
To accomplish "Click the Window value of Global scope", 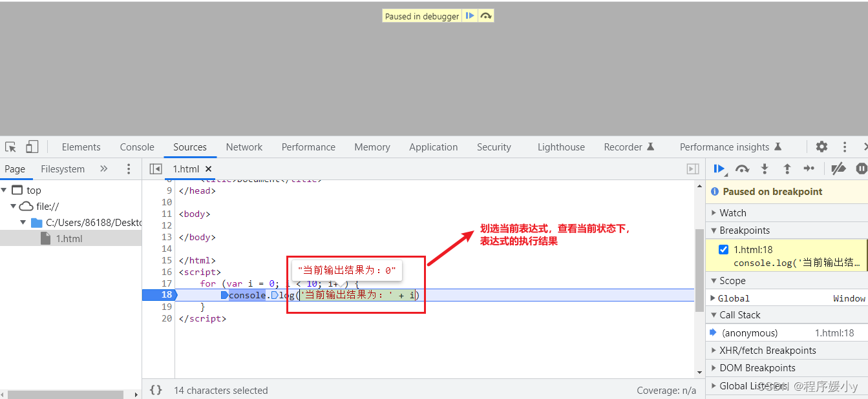I will coord(849,298).
